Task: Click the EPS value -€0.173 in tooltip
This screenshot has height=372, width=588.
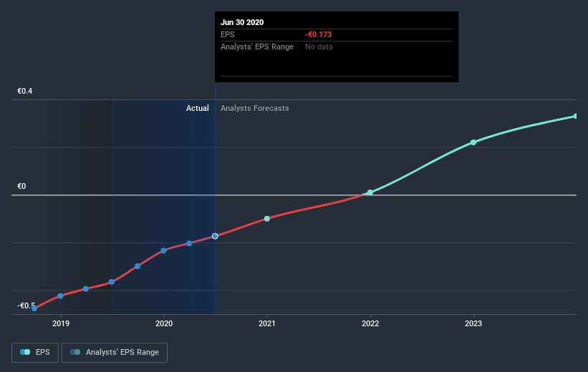Action: [319, 34]
